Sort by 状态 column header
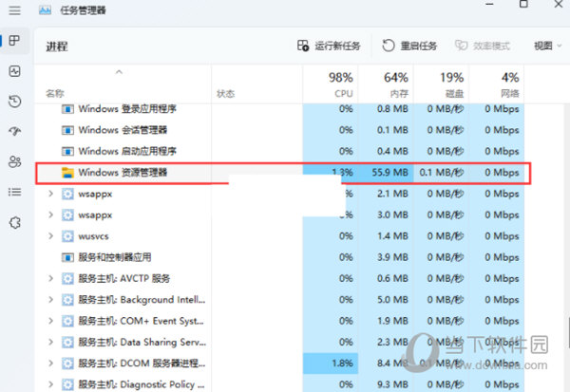Screen dimensions: 570x392 [226, 94]
